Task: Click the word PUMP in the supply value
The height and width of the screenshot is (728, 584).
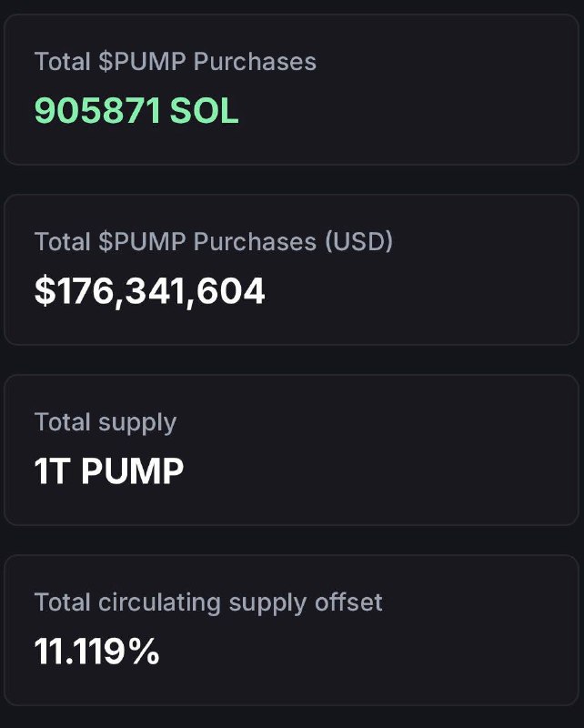Action: pos(133,471)
